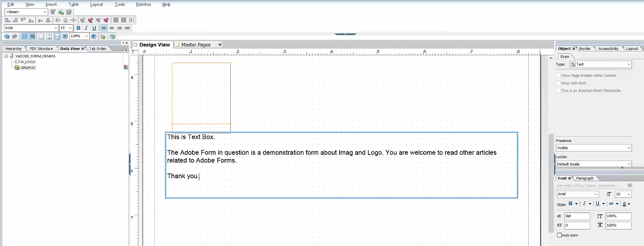This screenshot has height=246, width=644.
Task: Open the <None> style dropdown
Action: coord(45,12)
